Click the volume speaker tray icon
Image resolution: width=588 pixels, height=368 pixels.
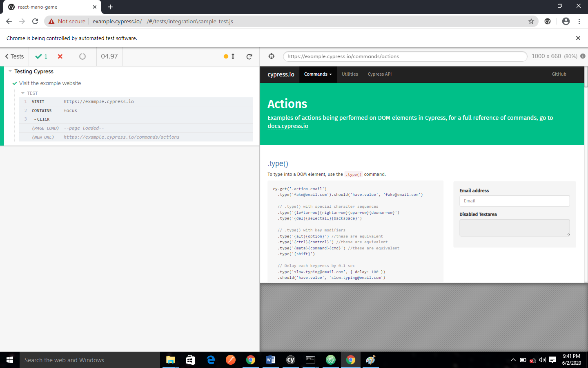[543, 360]
